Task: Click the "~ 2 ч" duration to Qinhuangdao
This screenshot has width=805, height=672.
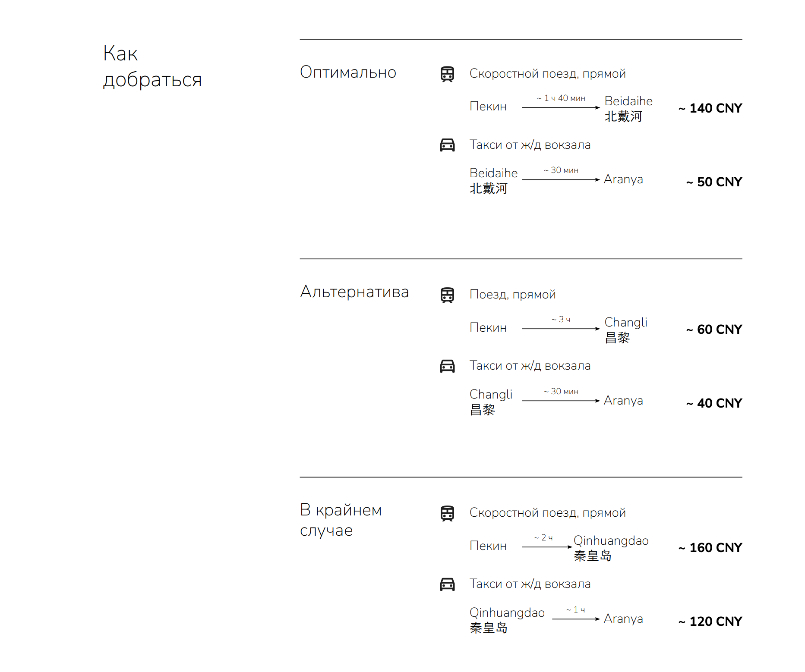Action: click(543, 538)
